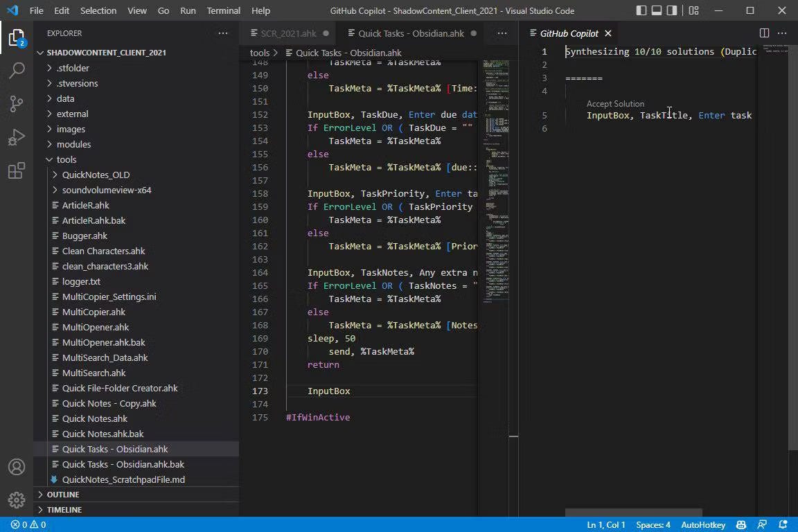Select the Source Control icon
Viewport: 798px width, 532px height.
pyautogui.click(x=17, y=103)
